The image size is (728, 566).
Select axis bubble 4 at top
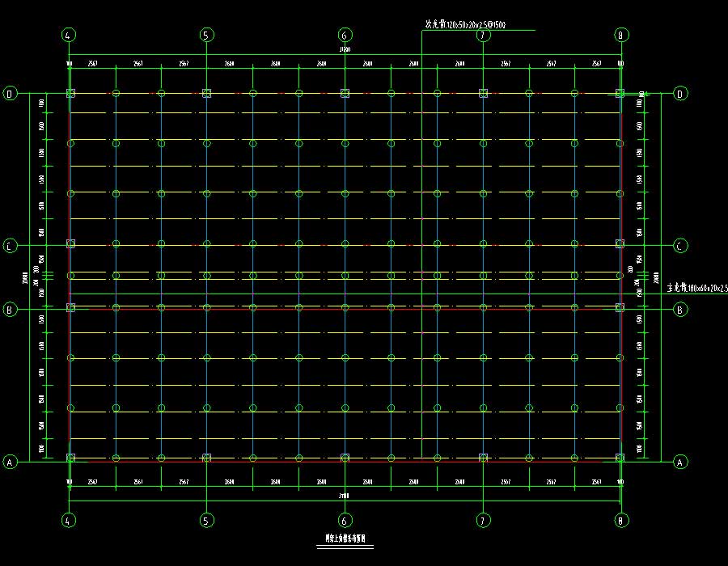[69, 35]
